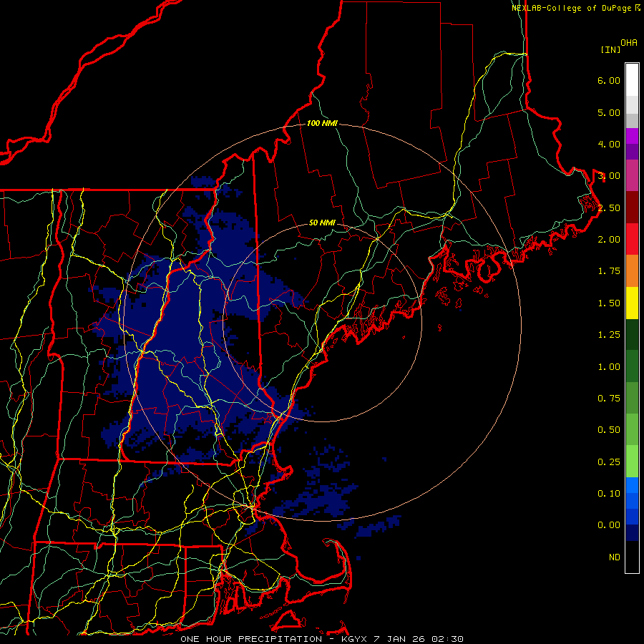The image size is (644, 644).
Task: Click the 5.00 legend value
Action: pyautogui.click(x=609, y=112)
